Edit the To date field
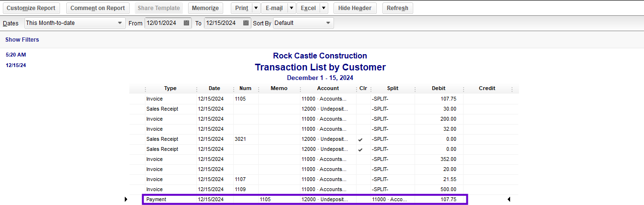 pos(223,23)
